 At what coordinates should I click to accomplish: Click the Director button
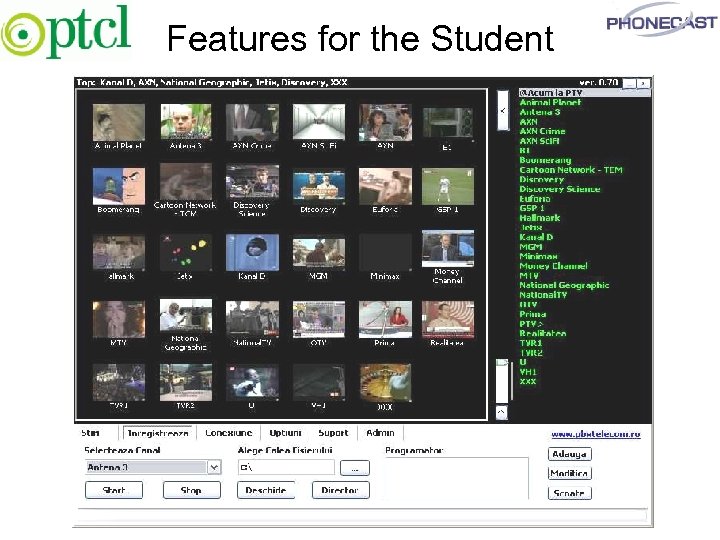[340, 490]
